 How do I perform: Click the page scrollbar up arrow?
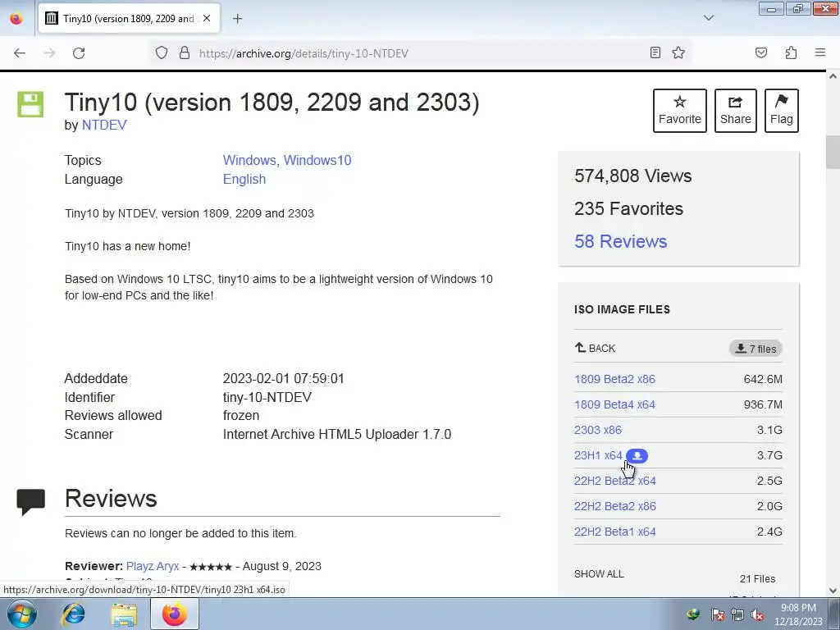click(x=833, y=76)
